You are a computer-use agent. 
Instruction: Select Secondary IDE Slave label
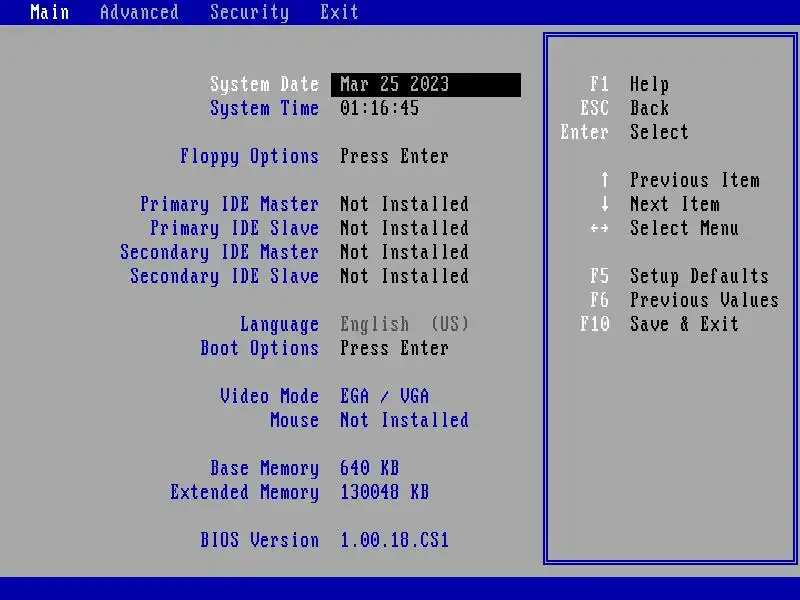click(x=225, y=277)
